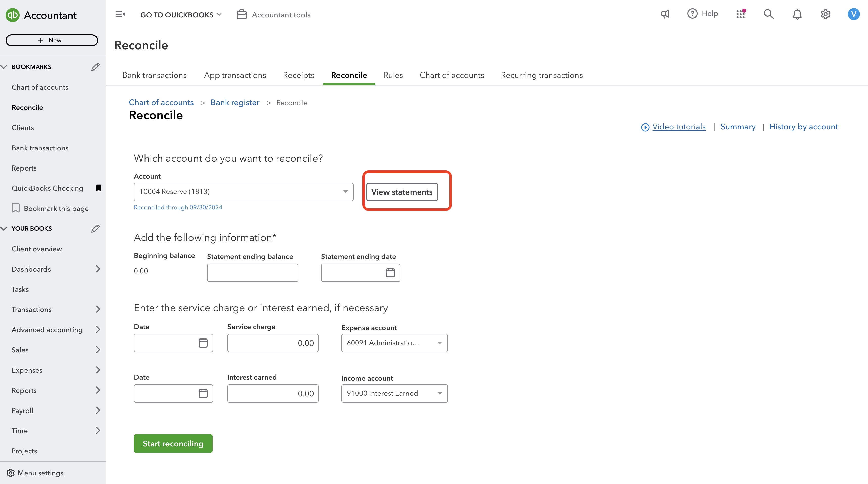This screenshot has width=868, height=484.
Task: Follow Chart of accounts breadcrumb link
Action: pos(161,103)
